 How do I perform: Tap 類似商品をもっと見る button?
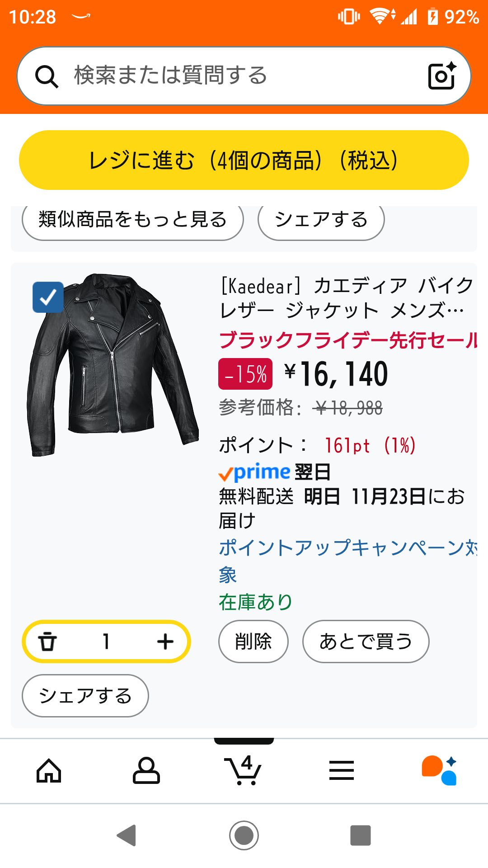pos(132,220)
